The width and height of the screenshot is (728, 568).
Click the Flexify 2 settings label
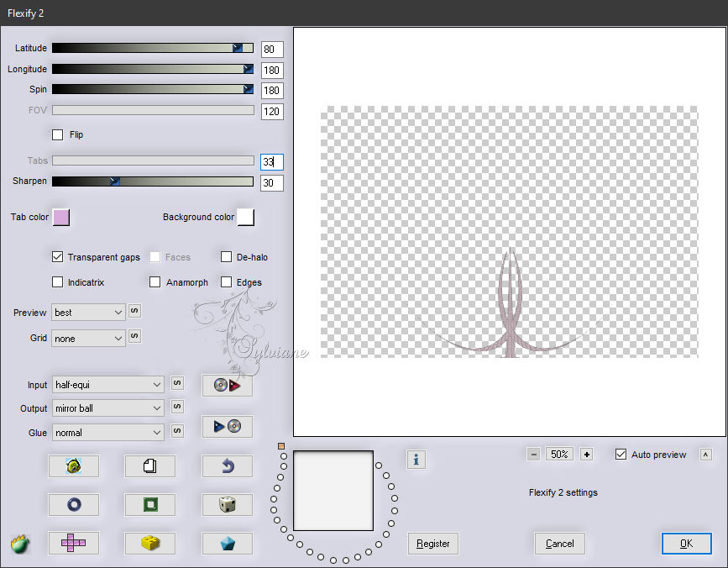(563, 492)
